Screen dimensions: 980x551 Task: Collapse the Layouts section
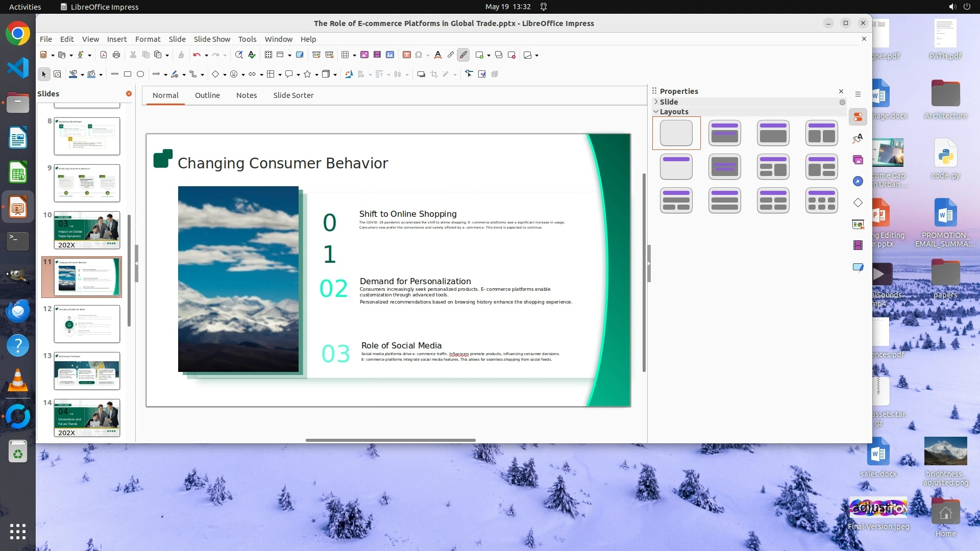(674, 112)
